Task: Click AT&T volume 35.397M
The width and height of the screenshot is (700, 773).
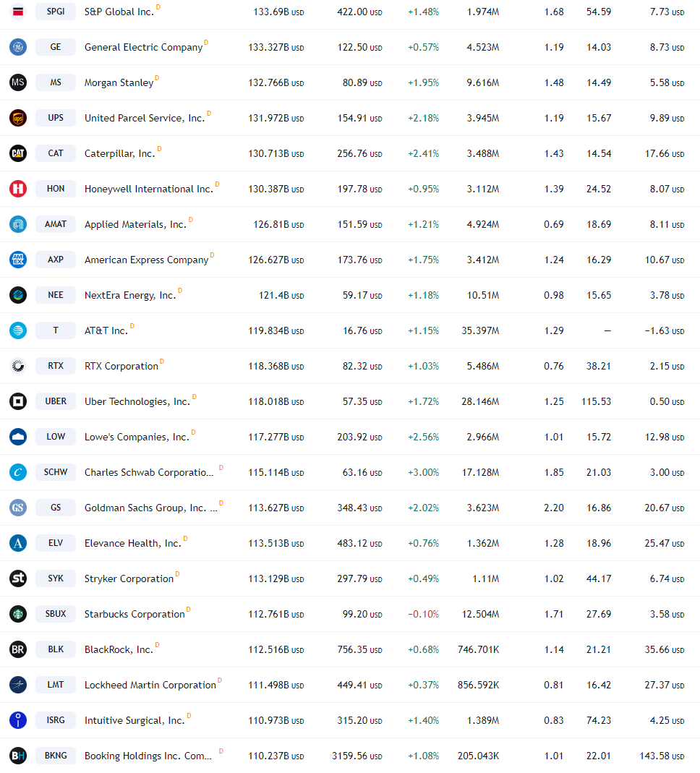Action: (x=480, y=330)
